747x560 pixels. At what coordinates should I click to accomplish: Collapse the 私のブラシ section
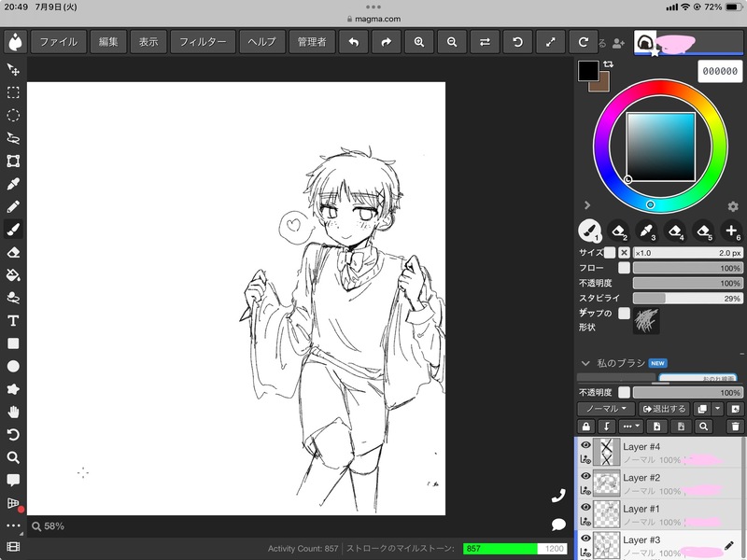(x=585, y=363)
